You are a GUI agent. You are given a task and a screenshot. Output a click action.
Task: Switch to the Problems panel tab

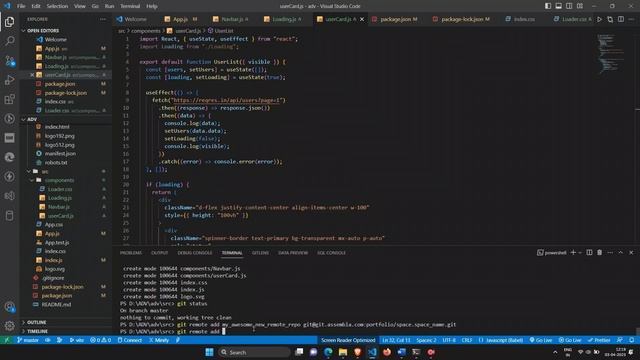(131, 253)
